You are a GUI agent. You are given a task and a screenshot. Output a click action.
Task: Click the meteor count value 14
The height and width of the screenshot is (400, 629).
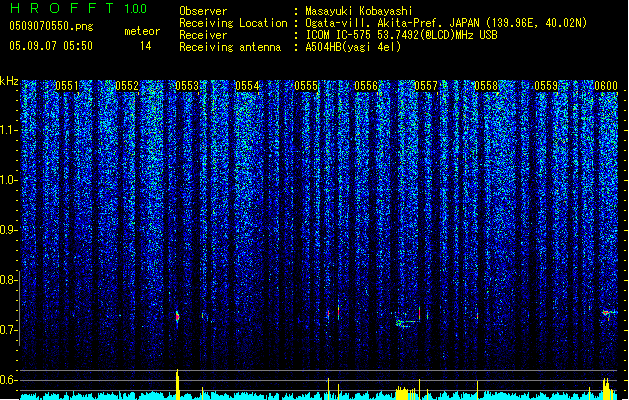coord(145,46)
